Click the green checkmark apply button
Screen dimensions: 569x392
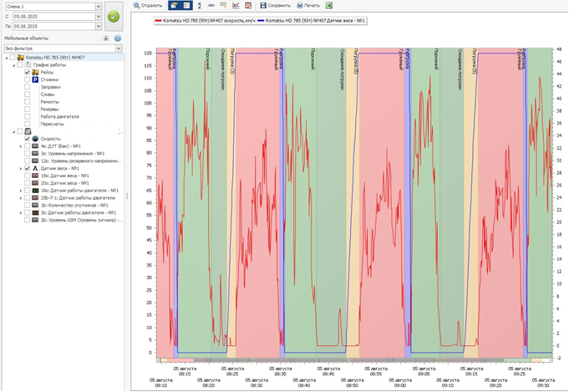(114, 16)
